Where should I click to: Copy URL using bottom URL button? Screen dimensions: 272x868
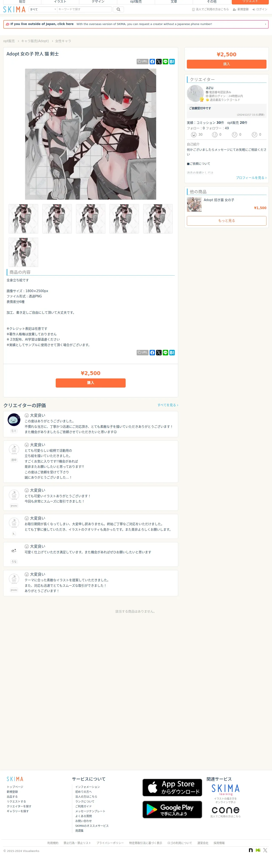click(143, 352)
